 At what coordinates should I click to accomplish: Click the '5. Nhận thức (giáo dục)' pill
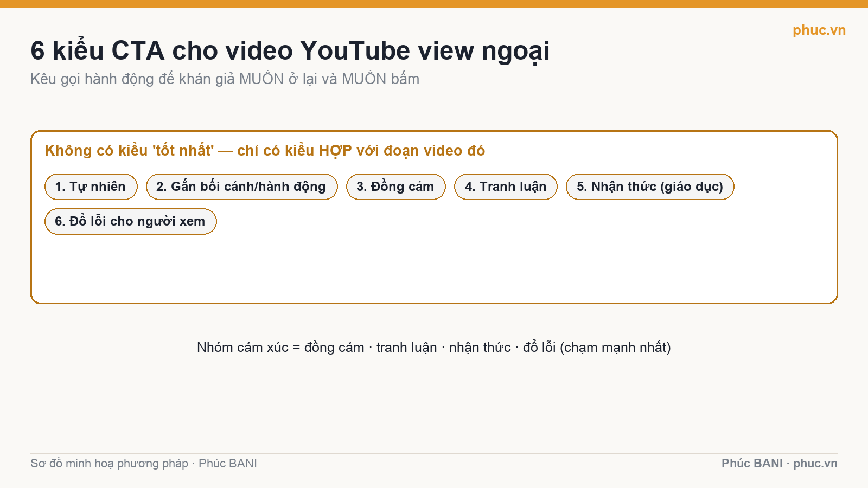(650, 187)
